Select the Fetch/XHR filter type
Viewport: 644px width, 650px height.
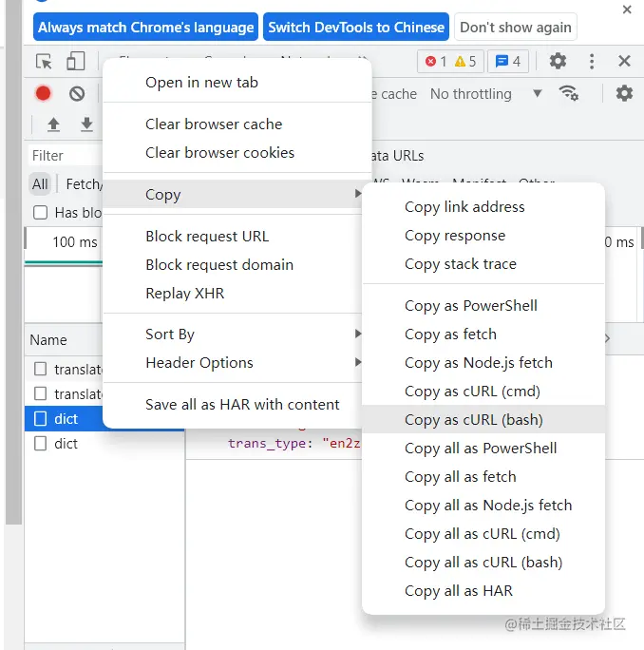click(x=85, y=184)
